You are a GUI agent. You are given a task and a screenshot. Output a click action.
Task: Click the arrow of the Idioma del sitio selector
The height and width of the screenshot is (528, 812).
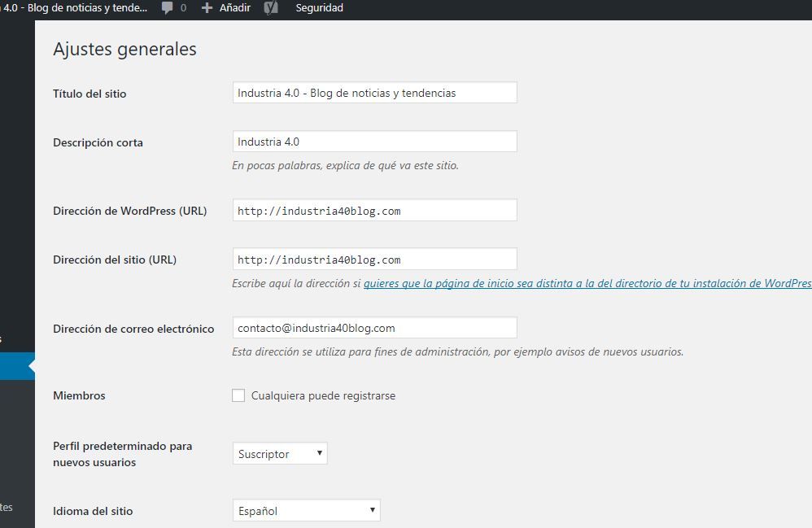click(372, 510)
